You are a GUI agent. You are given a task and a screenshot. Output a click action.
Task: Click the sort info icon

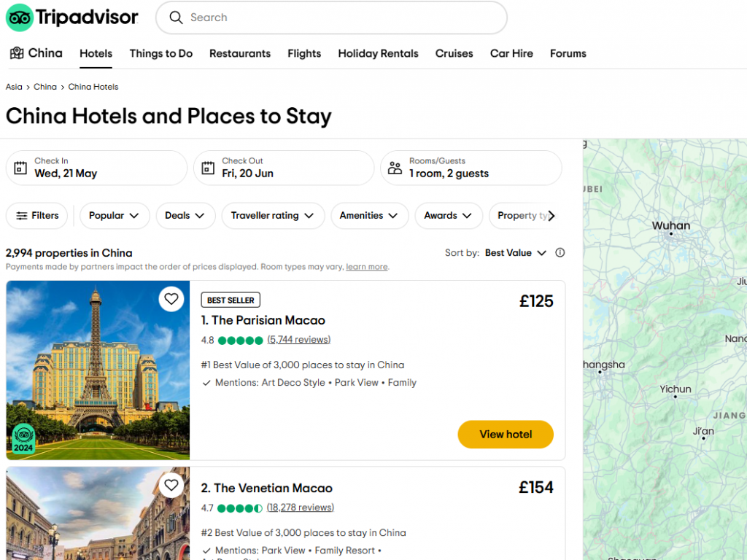(560, 253)
